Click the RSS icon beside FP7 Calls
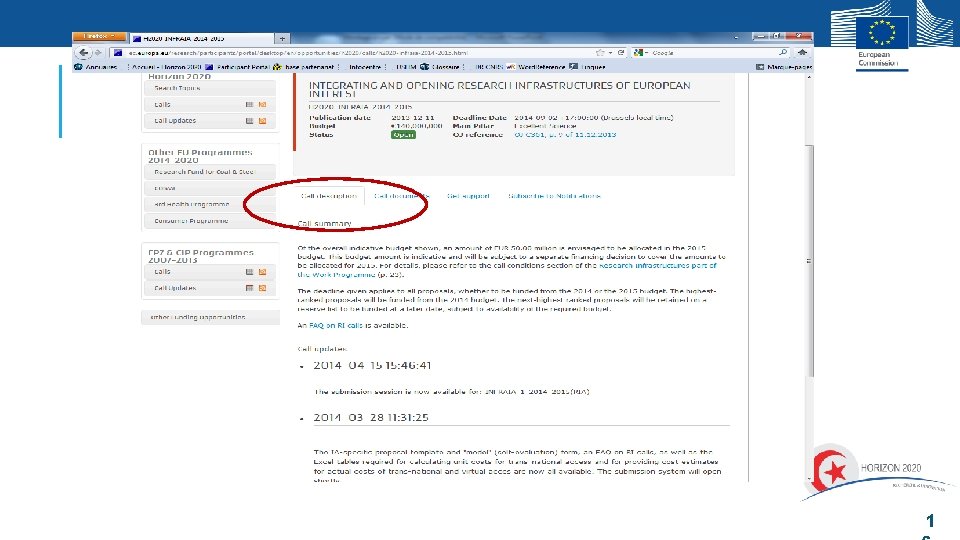 (262, 272)
